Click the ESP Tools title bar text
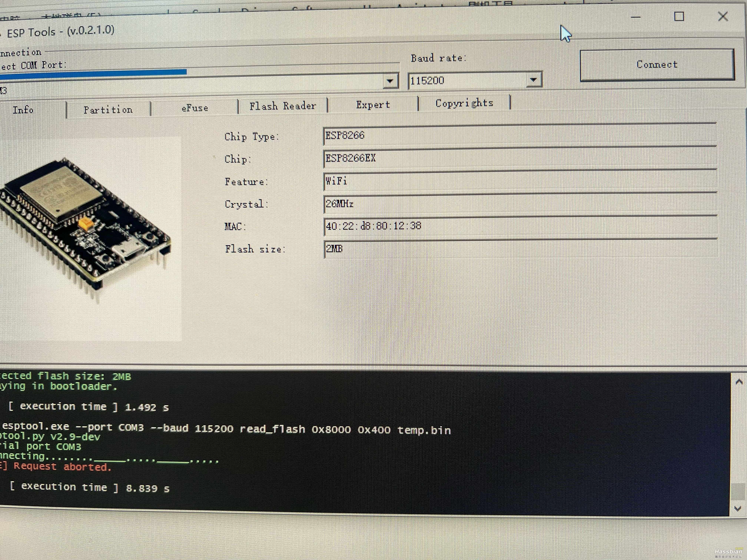 [60, 31]
